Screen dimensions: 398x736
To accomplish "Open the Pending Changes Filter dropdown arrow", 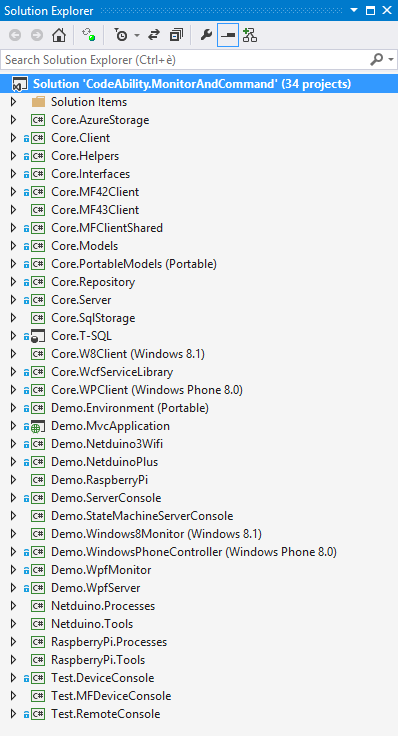I will [x=137, y=36].
